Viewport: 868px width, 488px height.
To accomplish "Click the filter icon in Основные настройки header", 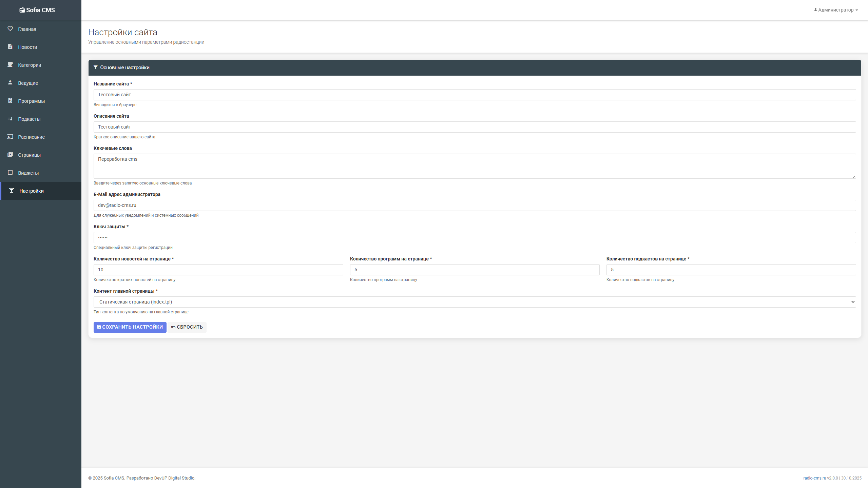I will pyautogui.click(x=96, y=67).
